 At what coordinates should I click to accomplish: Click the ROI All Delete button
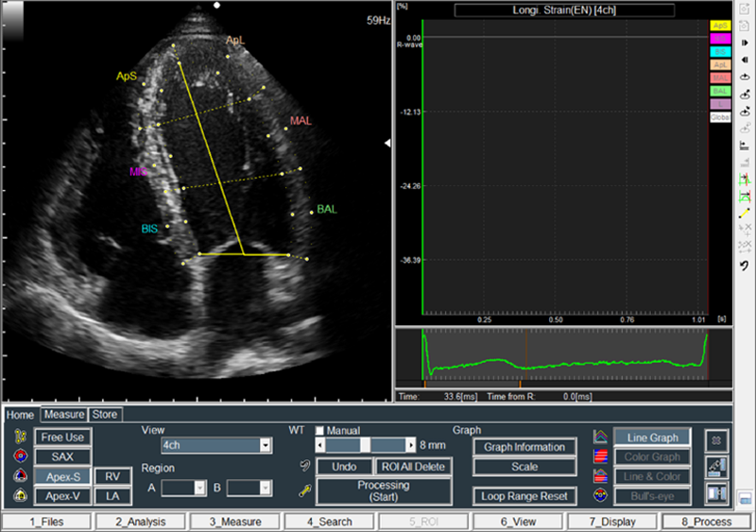[411, 467]
